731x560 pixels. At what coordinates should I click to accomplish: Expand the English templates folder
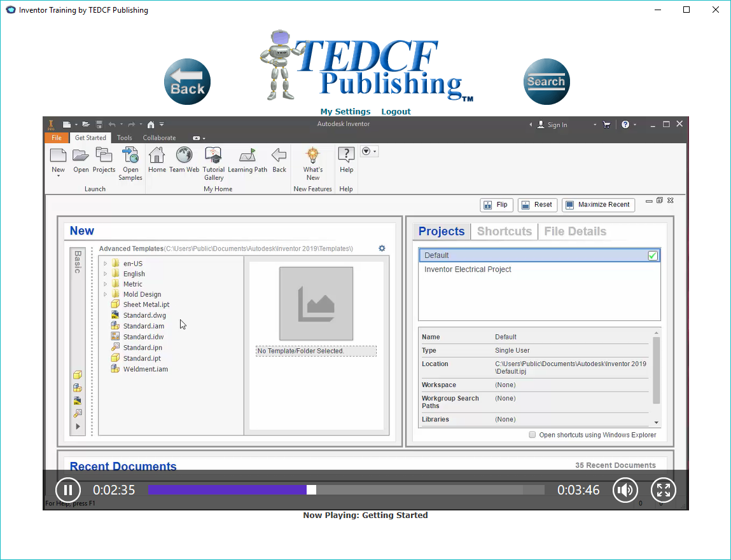[106, 274]
